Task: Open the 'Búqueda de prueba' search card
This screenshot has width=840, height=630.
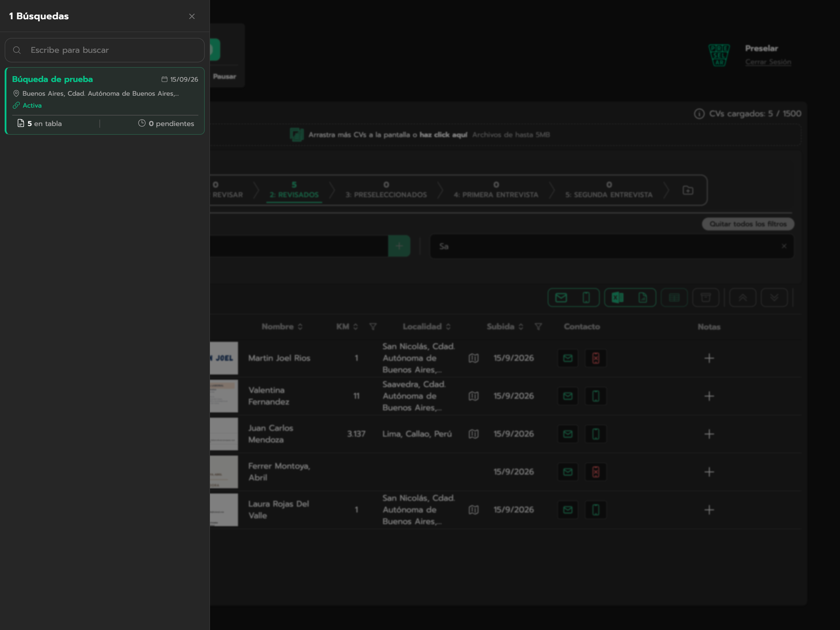Action: pyautogui.click(x=104, y=101)
